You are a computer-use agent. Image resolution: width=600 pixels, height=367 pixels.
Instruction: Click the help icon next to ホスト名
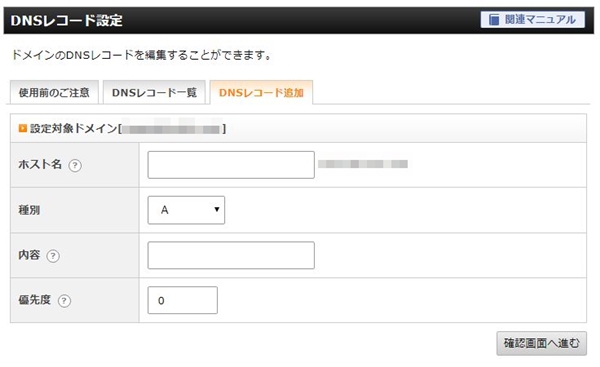coord(75,165)
